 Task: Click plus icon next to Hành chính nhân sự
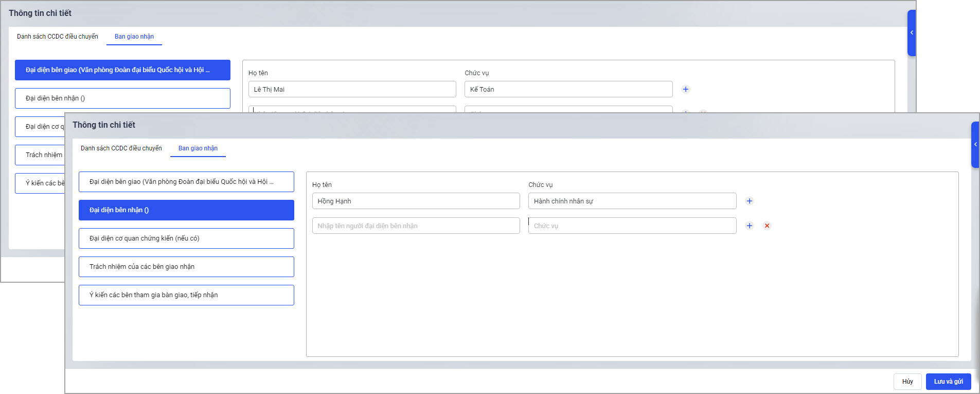point(749,201)
